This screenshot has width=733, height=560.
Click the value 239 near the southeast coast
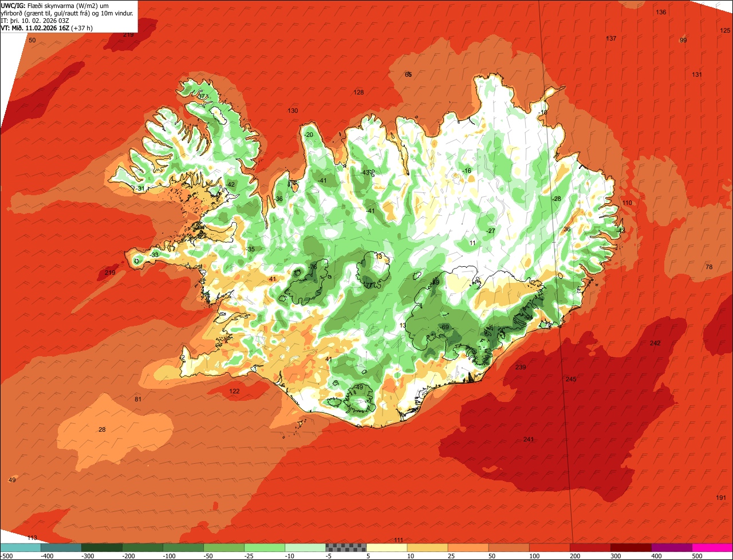521,367
